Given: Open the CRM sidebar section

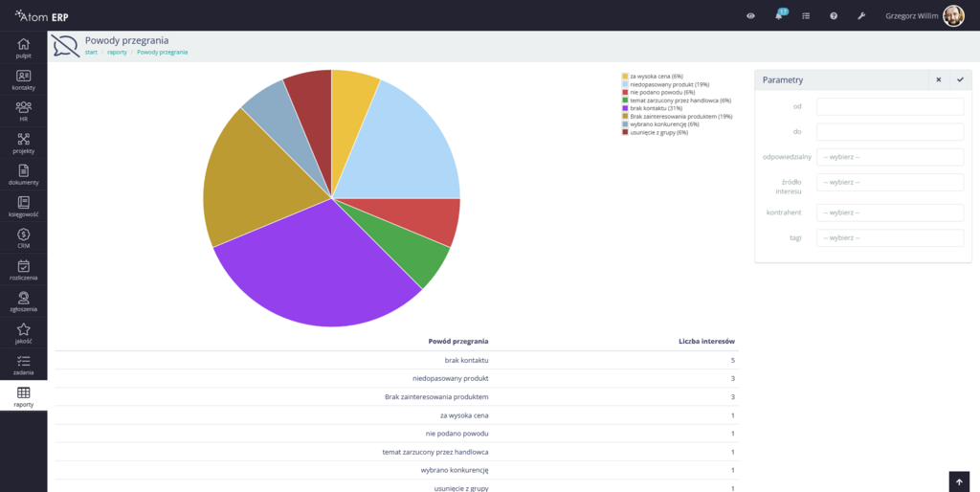Looking at the screenshot, I should pos(23,238).
